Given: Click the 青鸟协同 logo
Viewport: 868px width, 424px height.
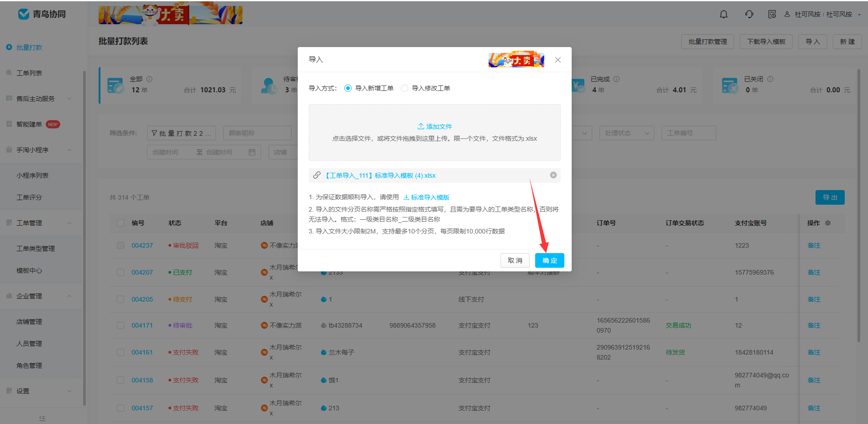Looking at the screenshot, I should [42, 14].
